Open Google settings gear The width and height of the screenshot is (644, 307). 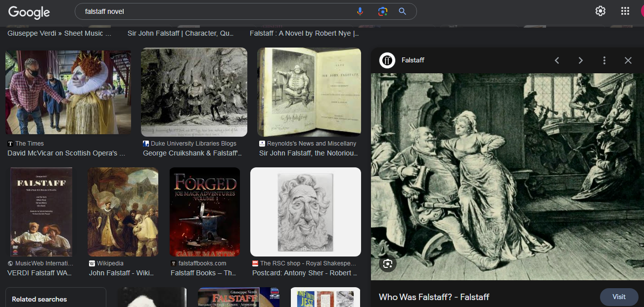(600, 11)
